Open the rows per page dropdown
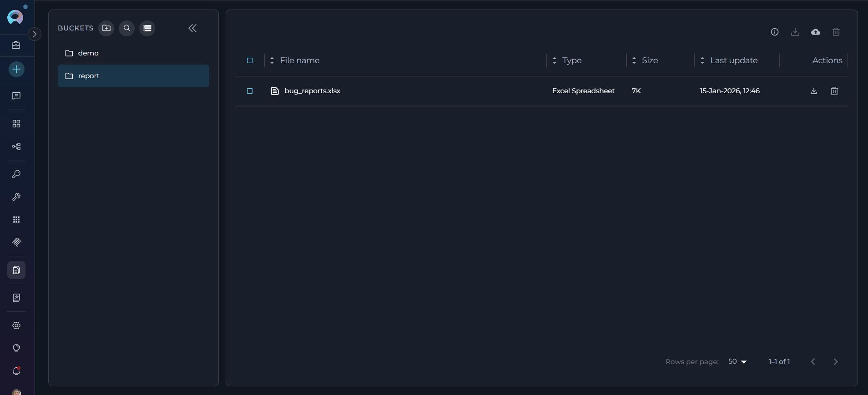The width and height of the screenshot is (868, 395). click(x=737, y=362)
